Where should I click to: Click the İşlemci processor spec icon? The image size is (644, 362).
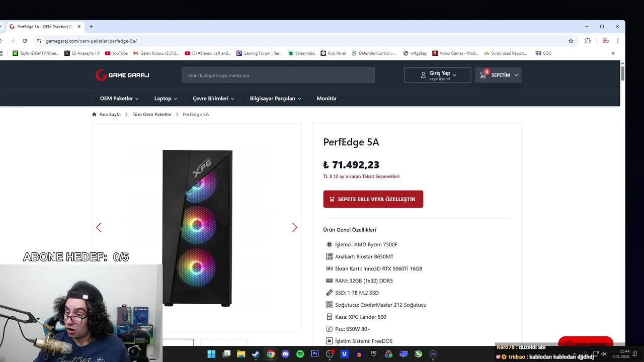point(329,244)
